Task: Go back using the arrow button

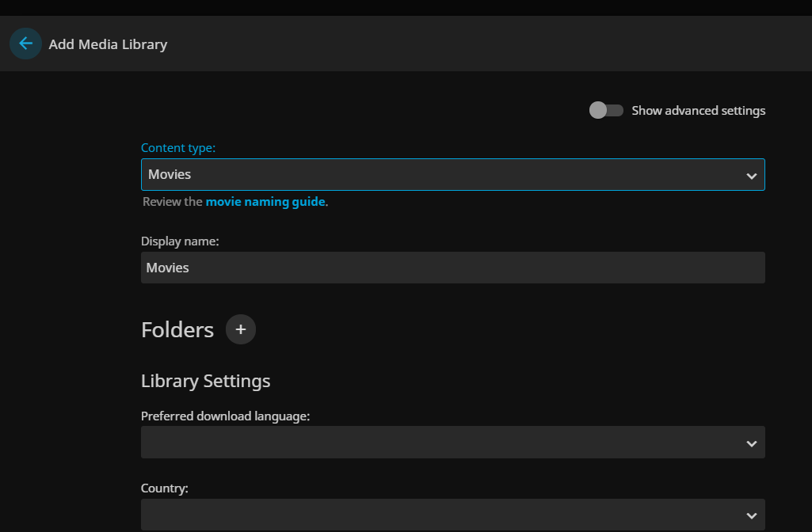Action: point(25,44)
